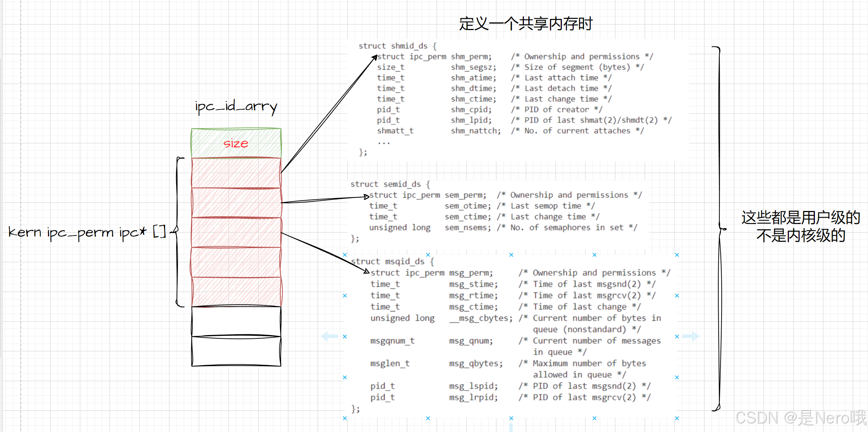868x432 pixels.
Task: Grab the bottom-right resize handle of msqid_ds image
Action: pyautogui.click(x=677, y=418)
